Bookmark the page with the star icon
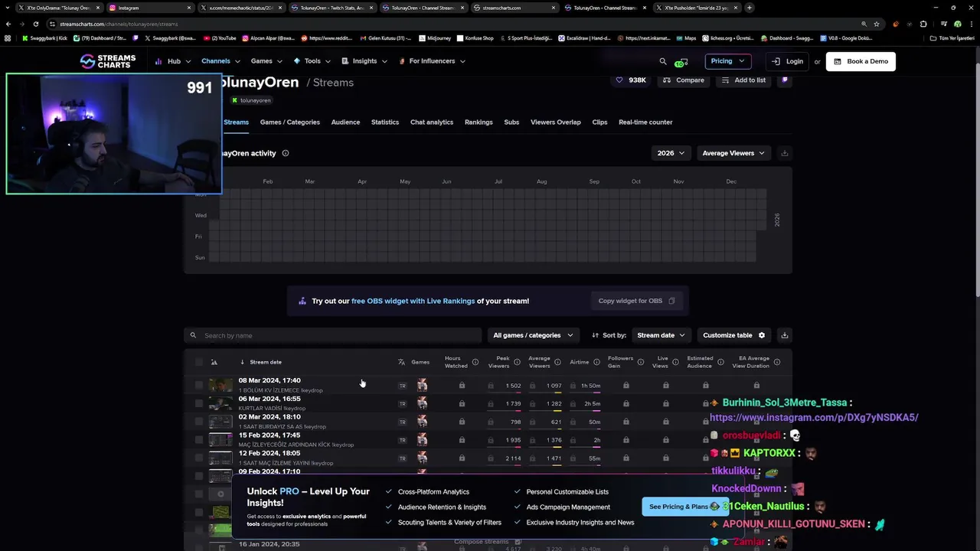Image resolution: width=980 pixels, height=551 pixels. [877, 24]
